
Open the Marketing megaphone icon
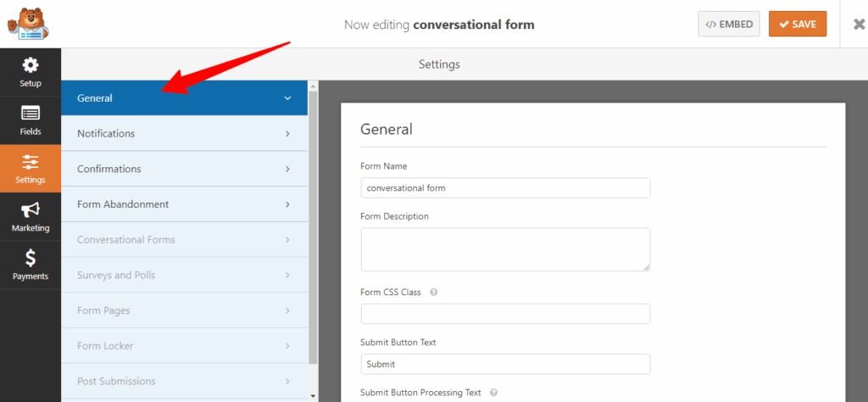point(31,209)
